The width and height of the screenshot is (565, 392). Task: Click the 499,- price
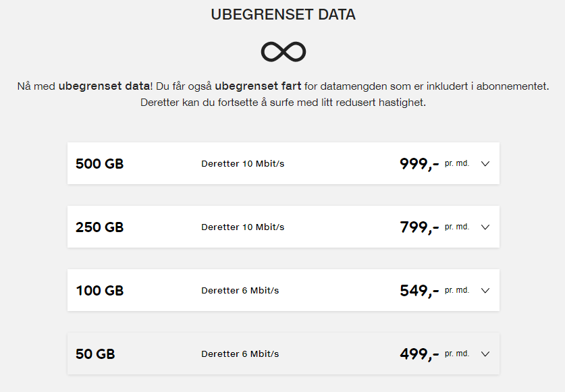coord(419,354)
